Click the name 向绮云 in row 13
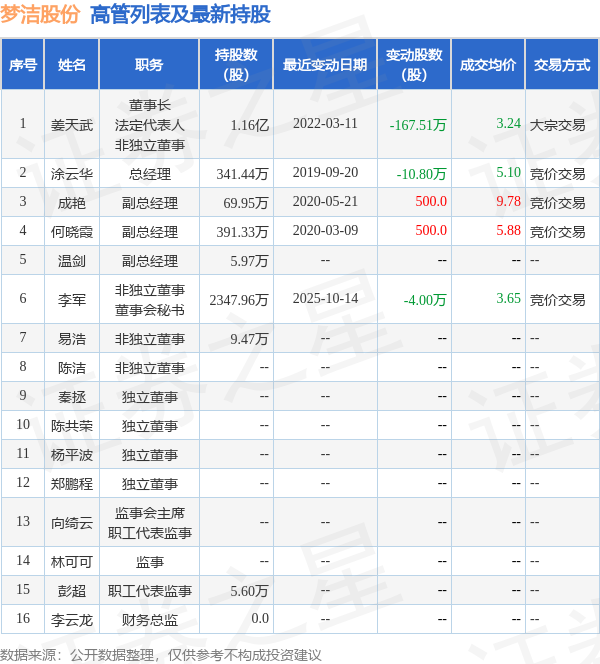This screenshot has height=664, width=600. pyautogui.click(x=72, y=523)
